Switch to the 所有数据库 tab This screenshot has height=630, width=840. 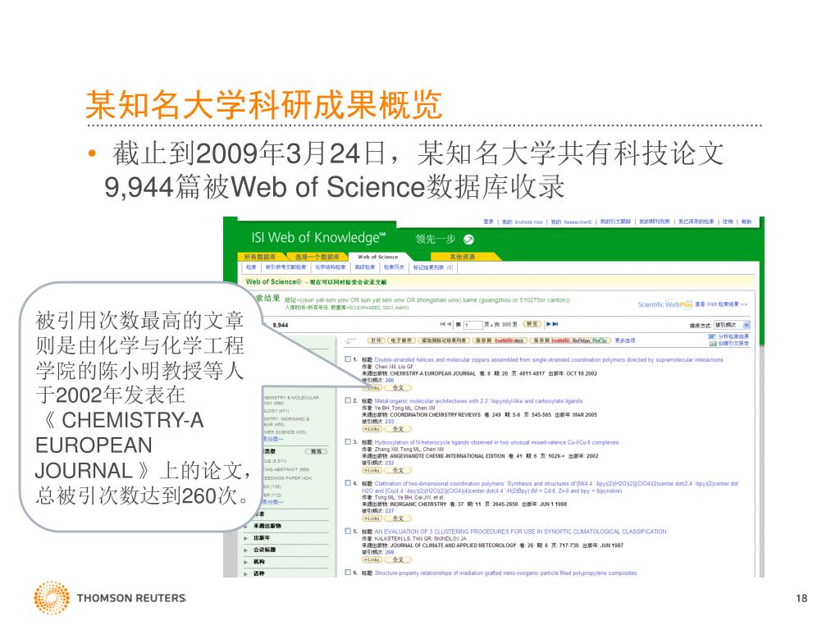(x=260, y=257)
